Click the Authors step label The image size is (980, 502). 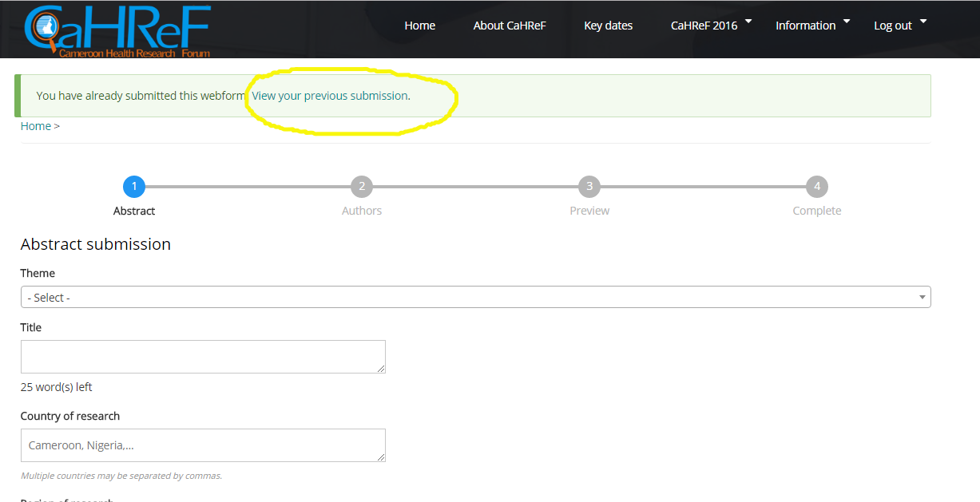[x=362, y=211]
